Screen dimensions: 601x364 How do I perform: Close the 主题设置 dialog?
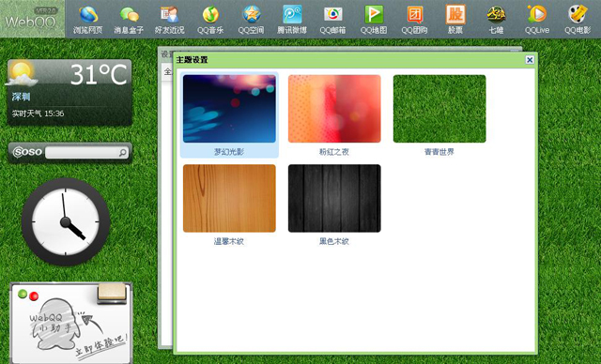coord(530,60)
